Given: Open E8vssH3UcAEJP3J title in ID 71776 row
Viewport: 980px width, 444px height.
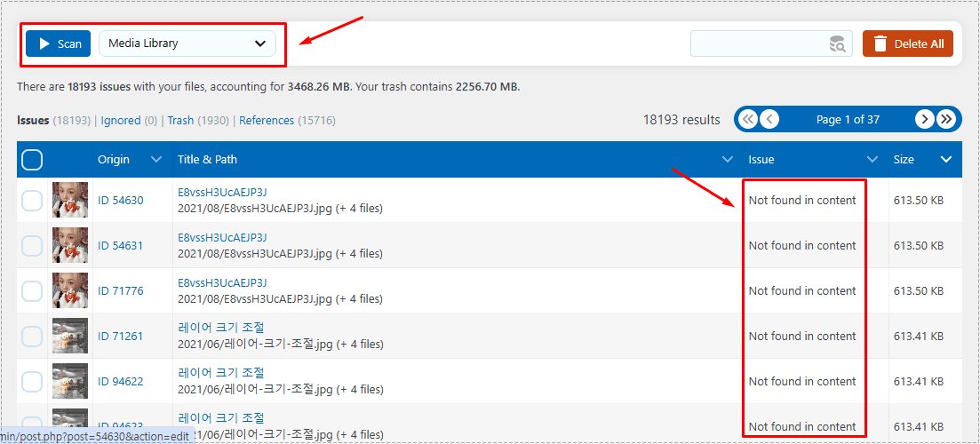Looking at the screenshot, I should click(x=222, y=283).
